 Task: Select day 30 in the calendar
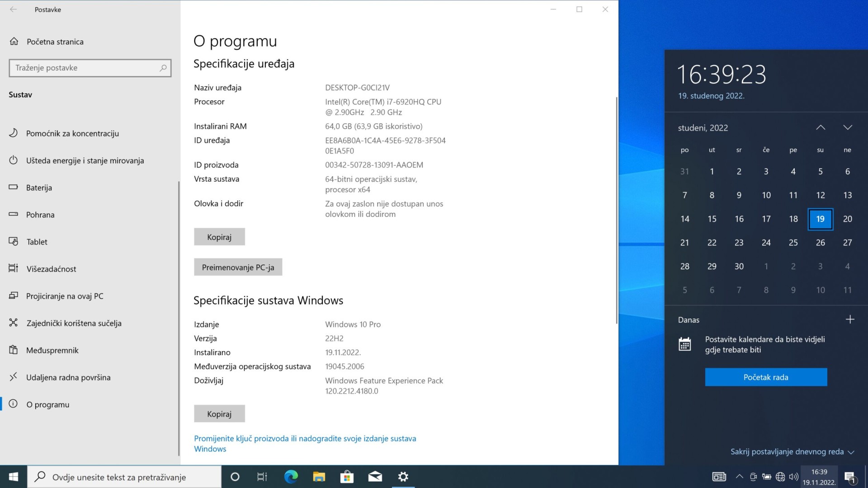click(x=739, y=266)
